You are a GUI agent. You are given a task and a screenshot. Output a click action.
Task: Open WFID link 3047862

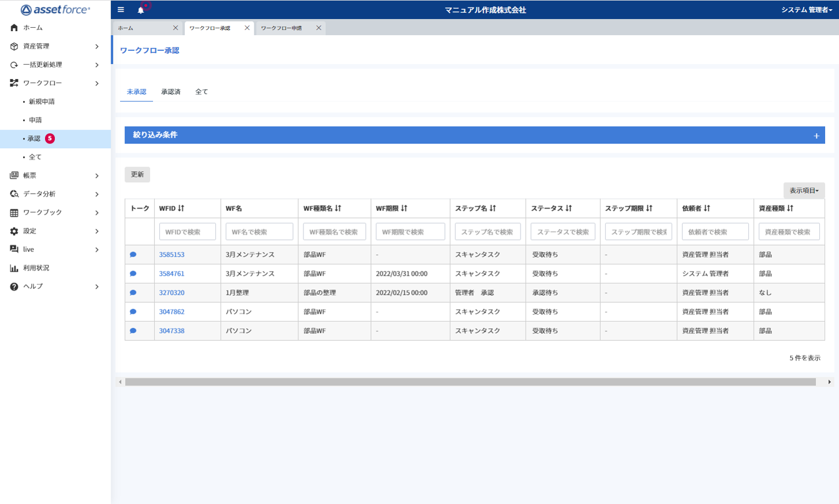[x=172, y=311]
